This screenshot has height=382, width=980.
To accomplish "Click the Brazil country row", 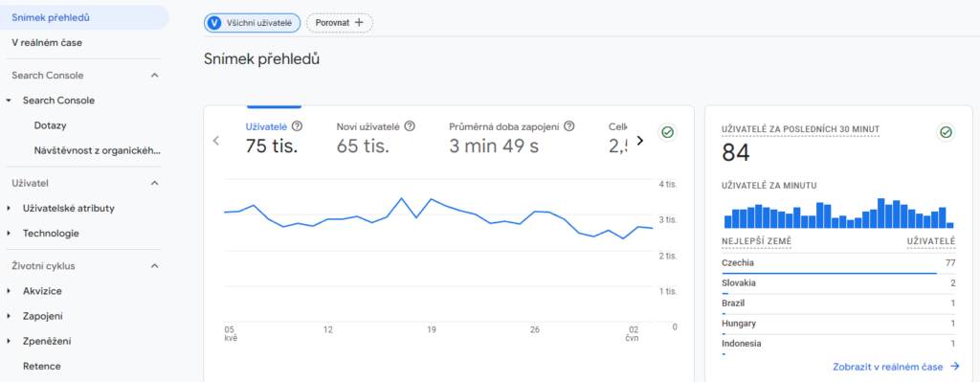I will pyautogui.click(x=838, y=303).
